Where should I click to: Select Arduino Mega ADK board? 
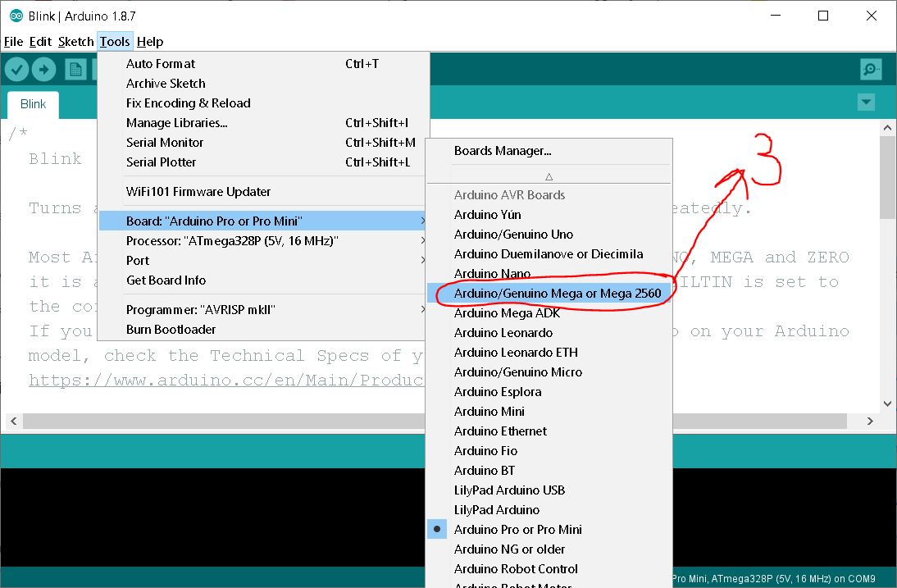549,313
